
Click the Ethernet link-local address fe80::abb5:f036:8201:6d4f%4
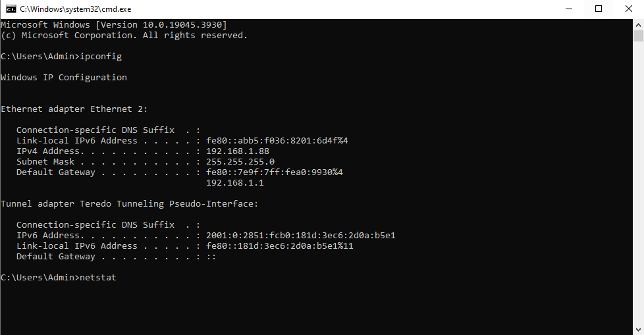[277, 141]
